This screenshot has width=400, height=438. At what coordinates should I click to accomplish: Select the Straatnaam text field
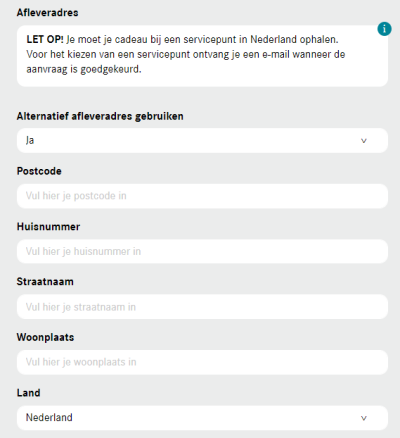[x=202, y=307]
